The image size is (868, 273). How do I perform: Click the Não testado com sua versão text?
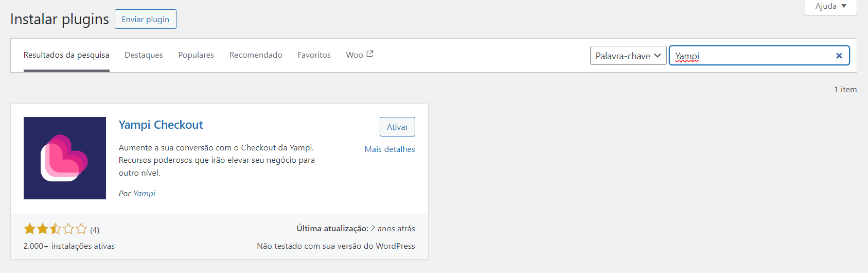[x=336, y=246]
